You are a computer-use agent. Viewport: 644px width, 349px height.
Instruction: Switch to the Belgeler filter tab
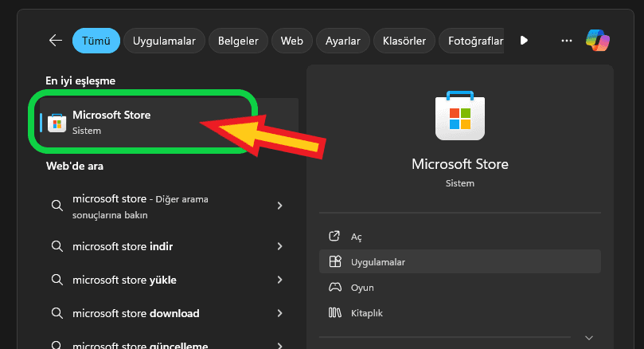click(x=238, y=41)
